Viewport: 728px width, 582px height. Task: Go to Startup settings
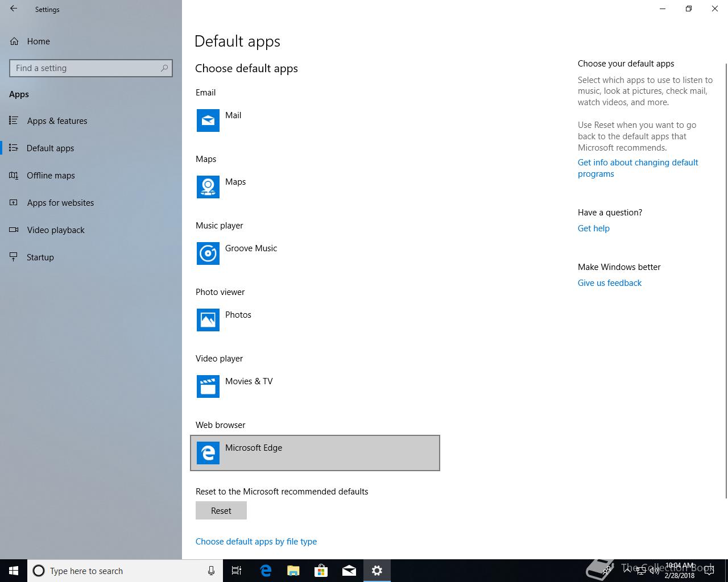point(40,257)
